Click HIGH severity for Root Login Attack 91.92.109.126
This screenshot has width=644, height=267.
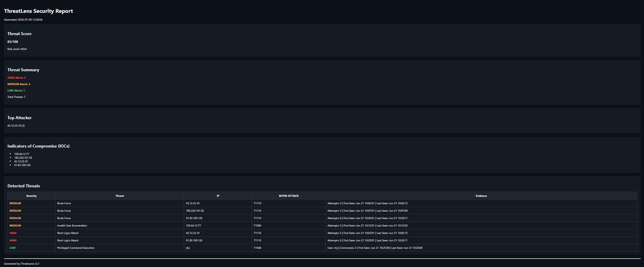13,240
